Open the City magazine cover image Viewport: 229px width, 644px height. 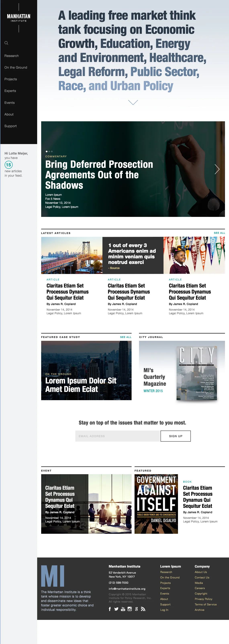(x=196, y=373)
